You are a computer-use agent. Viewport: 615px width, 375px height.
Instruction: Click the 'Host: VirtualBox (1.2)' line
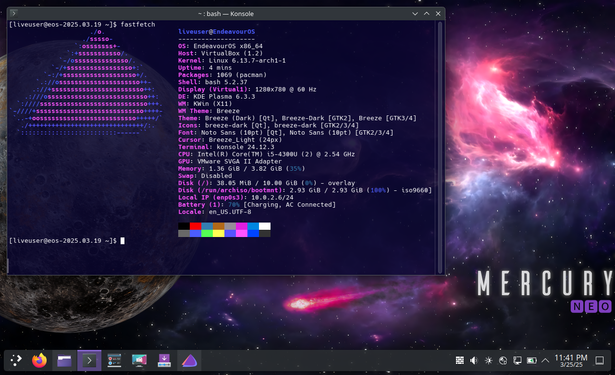click(220, 53)
